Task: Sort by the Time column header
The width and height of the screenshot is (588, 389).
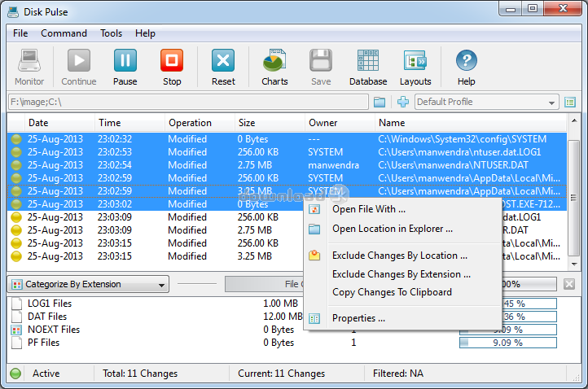Action: [129, 123]
